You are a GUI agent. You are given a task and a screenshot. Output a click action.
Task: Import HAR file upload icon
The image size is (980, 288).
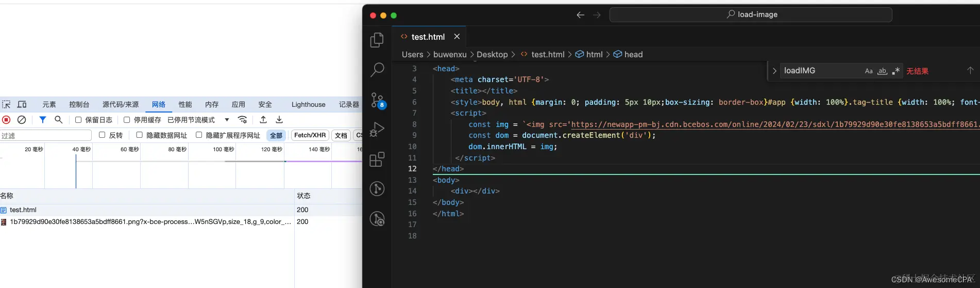pos(263,120)
